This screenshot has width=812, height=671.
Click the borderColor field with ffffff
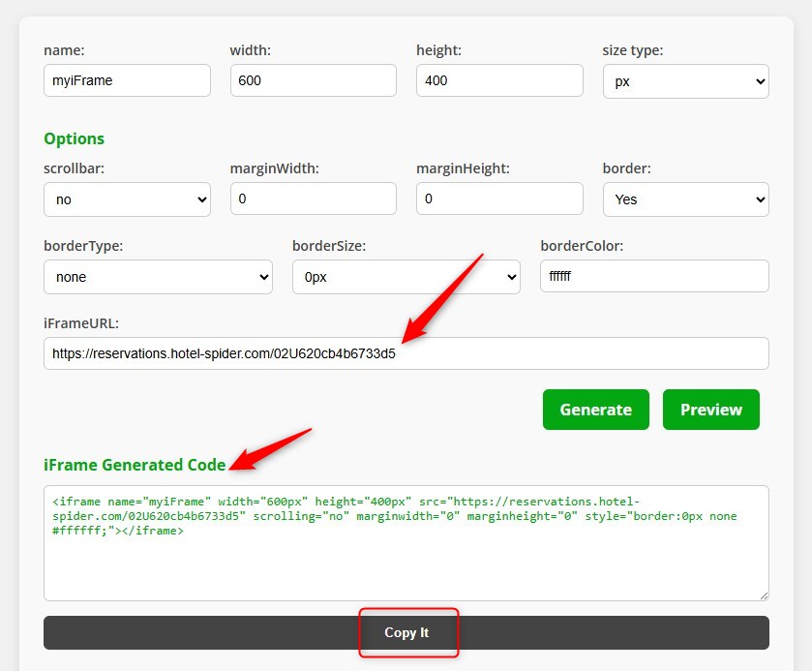pyautogui.click(x=653, y=276)
